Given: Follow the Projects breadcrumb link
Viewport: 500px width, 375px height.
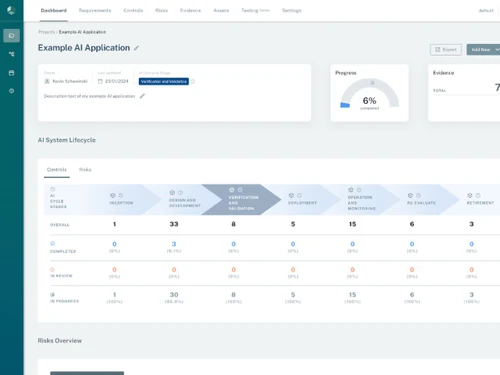Looking at the screenshot, I should pos(46,32).
